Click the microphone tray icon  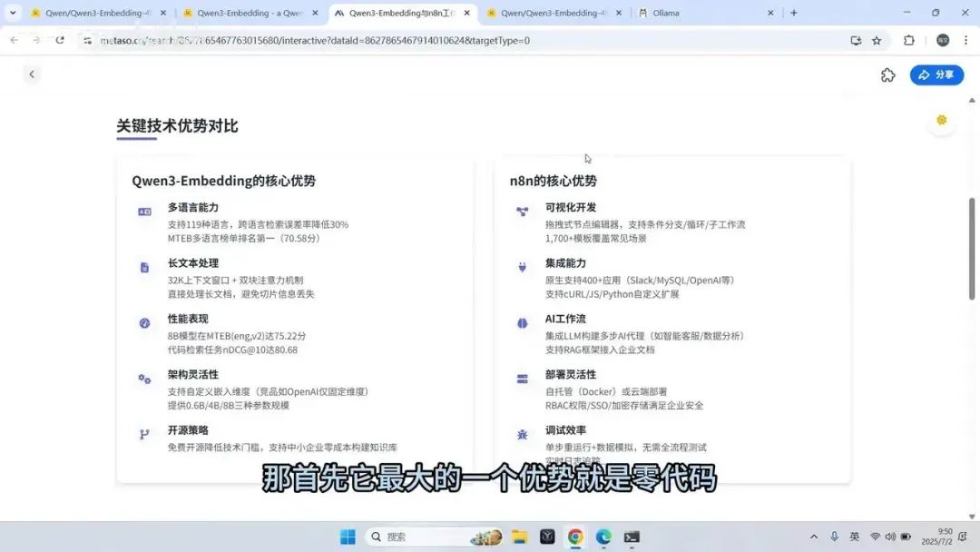coord(835,537)
